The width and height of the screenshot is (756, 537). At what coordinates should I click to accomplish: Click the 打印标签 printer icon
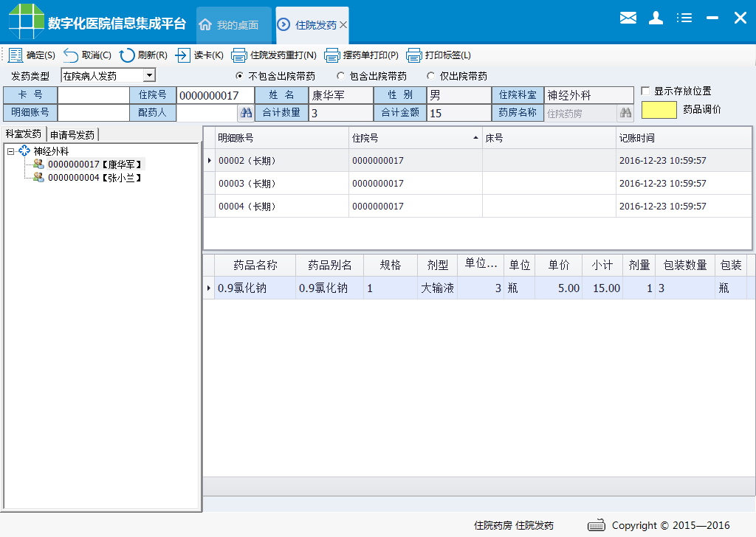(415, 55)
